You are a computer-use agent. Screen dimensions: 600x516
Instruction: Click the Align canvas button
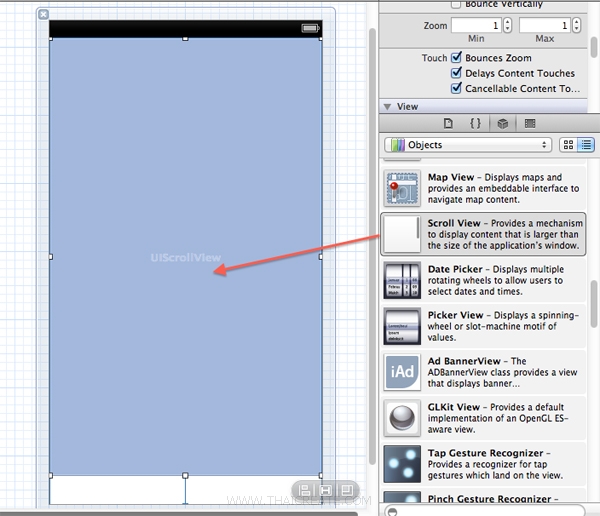(304, 490)
